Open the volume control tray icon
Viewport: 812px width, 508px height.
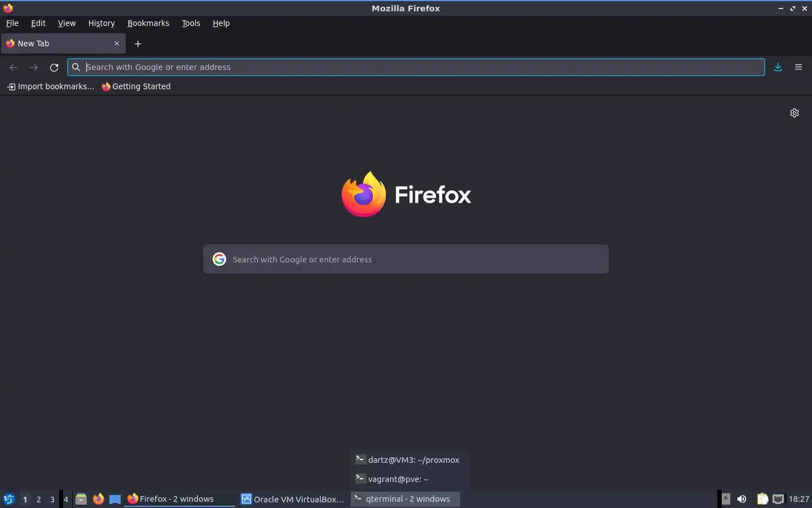742,499
